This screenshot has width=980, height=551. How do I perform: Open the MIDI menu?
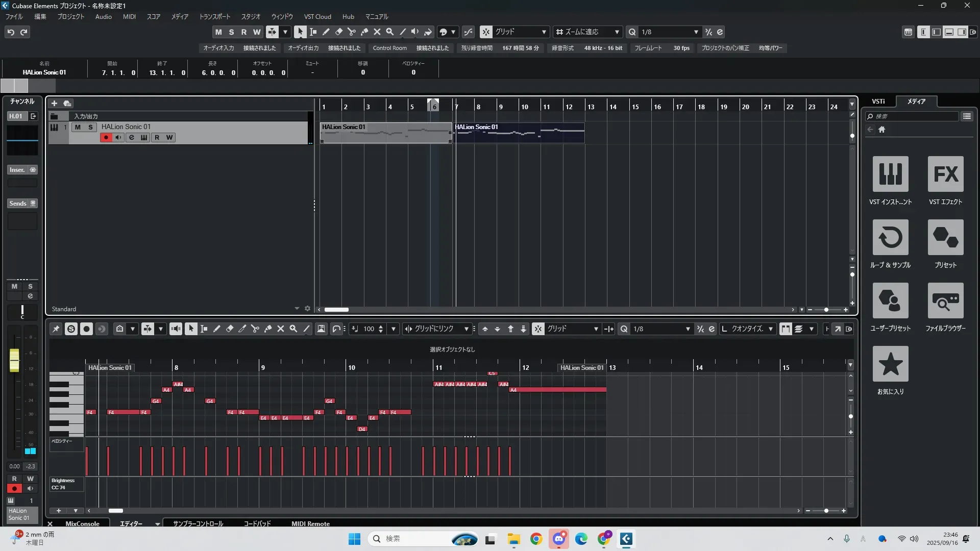tap(129, 17)
